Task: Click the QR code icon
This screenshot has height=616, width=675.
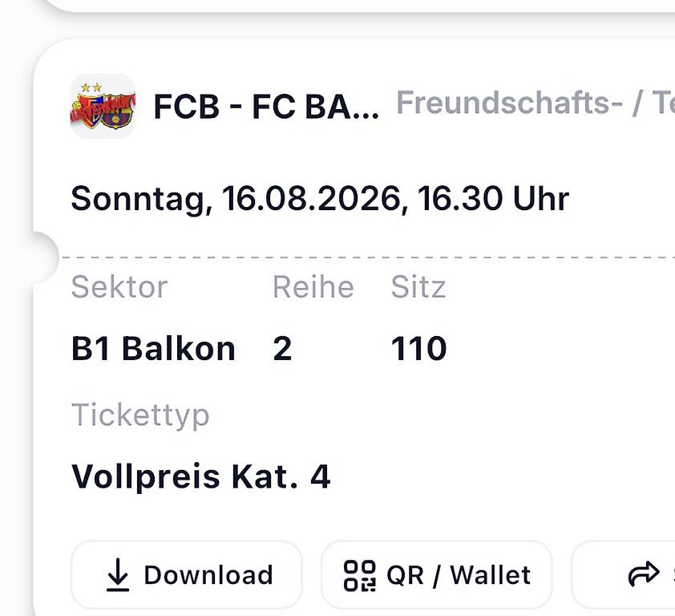Action: click(359, 576)
